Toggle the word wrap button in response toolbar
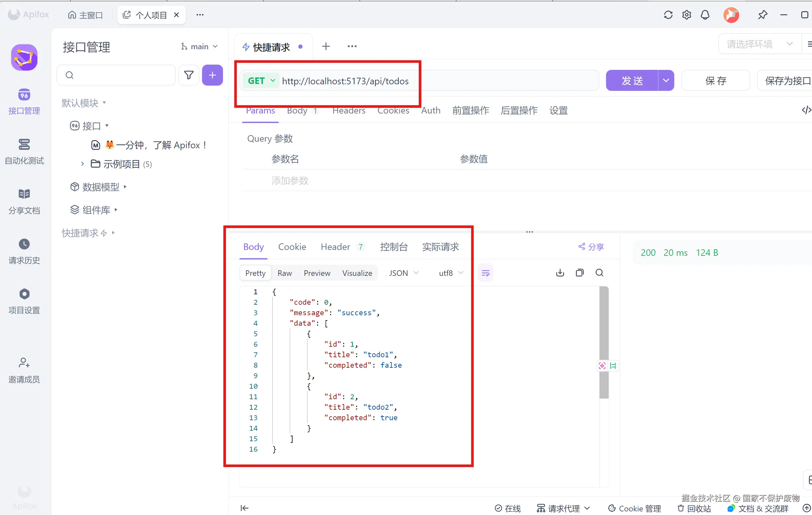 click(x=486, y=273)
